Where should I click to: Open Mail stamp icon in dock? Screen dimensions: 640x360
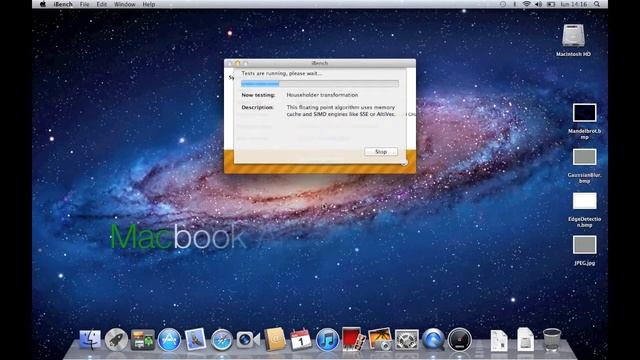[x=195, y=340]
